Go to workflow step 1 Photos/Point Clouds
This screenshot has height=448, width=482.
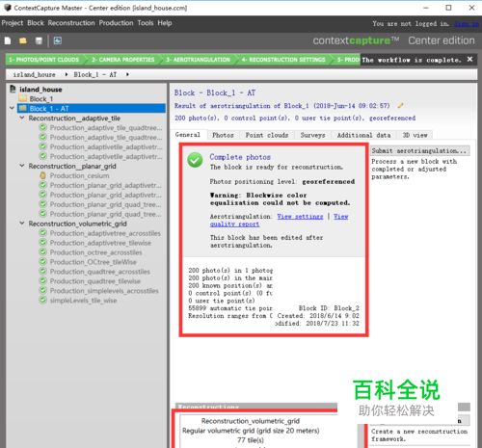pos(44,60)
